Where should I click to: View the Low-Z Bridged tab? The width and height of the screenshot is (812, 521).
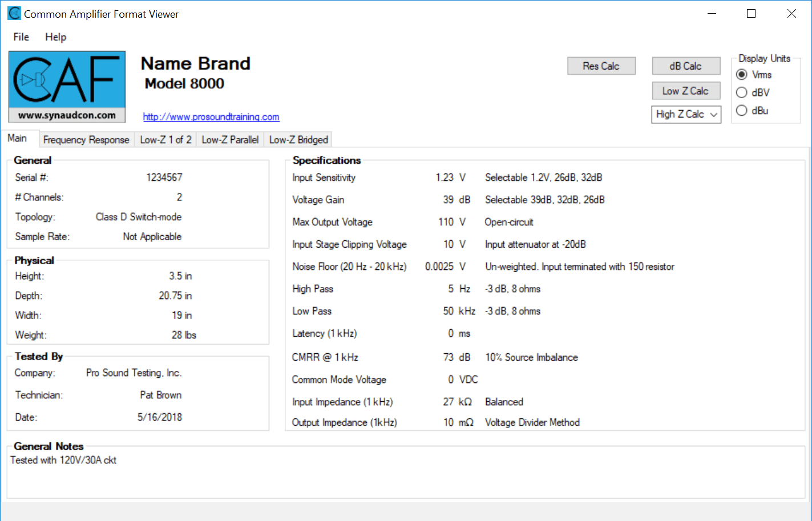(298, 140)
